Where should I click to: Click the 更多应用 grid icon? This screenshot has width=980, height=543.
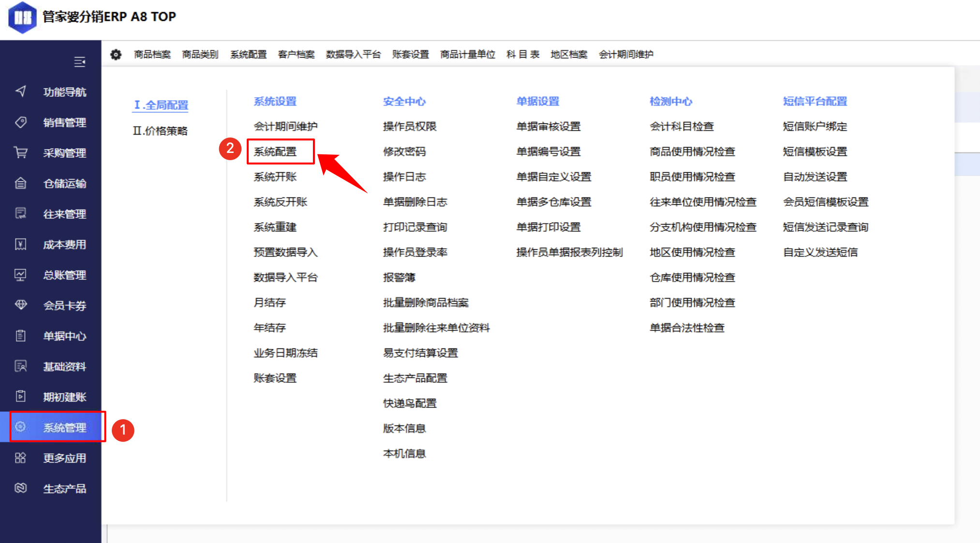[21, 458]
